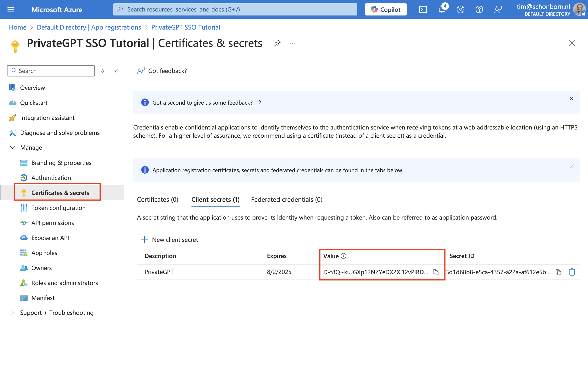Copy the client secret value

pos(436,272)
